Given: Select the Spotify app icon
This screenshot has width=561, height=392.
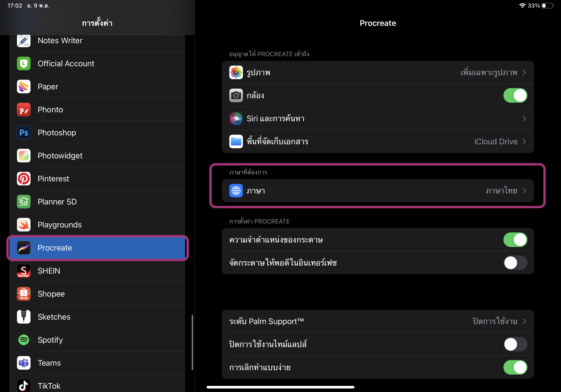Looking at the screenshot, I should (24, 340).
